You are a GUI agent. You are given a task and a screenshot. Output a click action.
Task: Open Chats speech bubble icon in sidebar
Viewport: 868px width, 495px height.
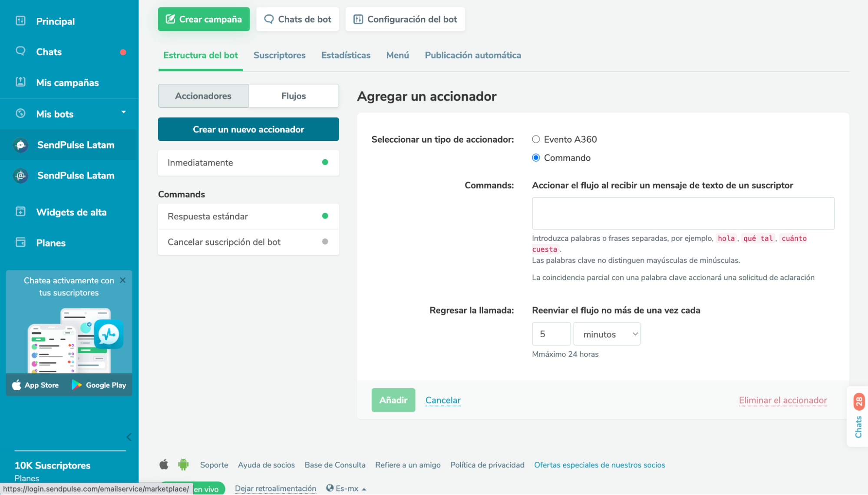point(20,51)
